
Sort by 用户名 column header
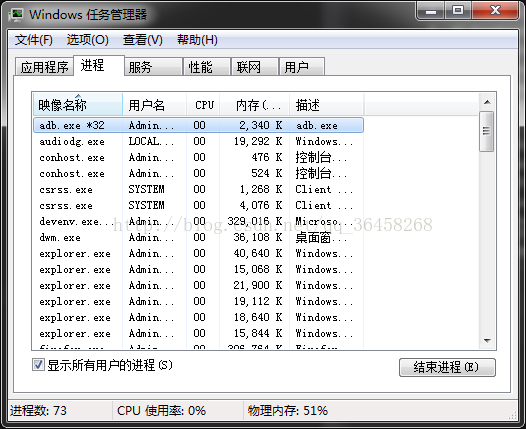[154, 105]
